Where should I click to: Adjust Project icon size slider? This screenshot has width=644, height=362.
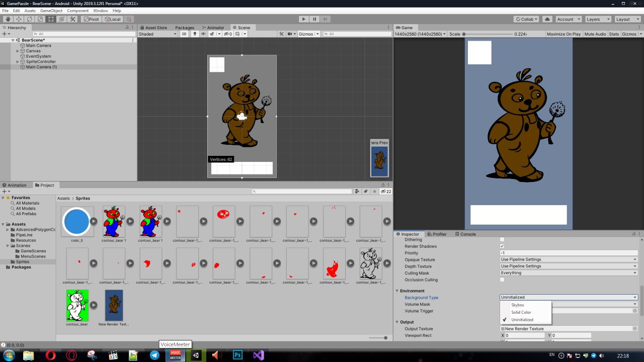378,338
